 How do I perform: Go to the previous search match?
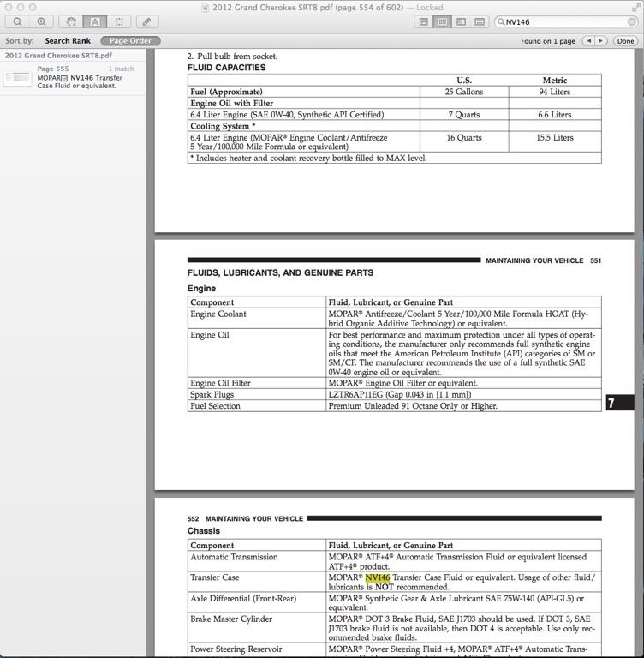[x=589, y=41]
